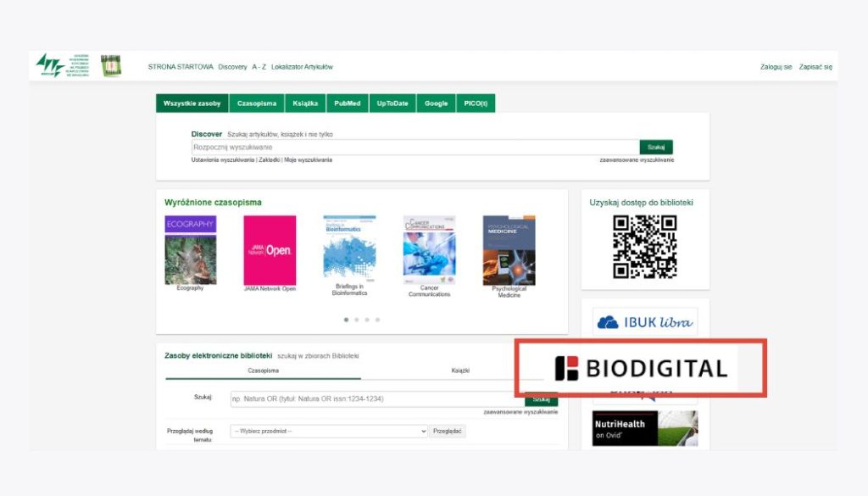Image resolution: width=868 pixels, height=496 pixels.
Task: Click the university logo in header
Action: (64, 65)
